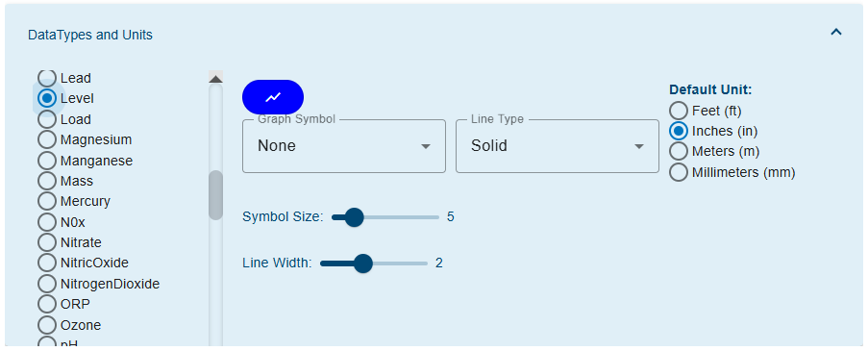Select the Lead data type
Image resolution: width=868 pixels, height=351 pixels.
coord(64,78)
